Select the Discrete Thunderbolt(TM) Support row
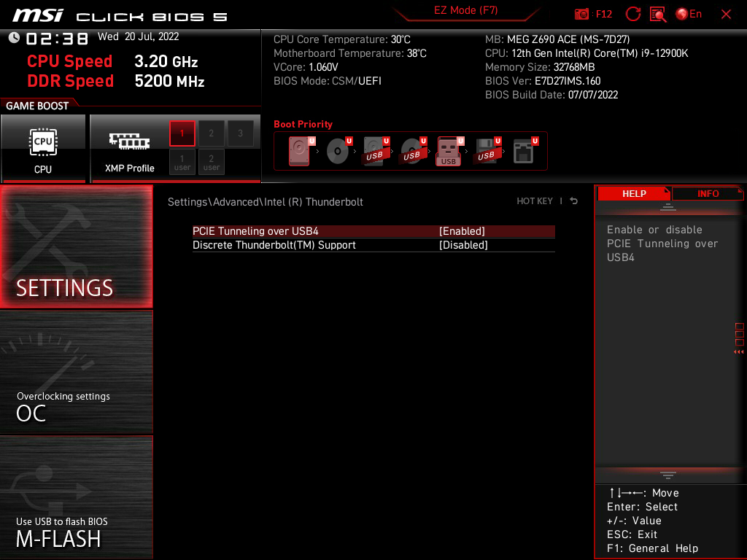Viewport: 747px width, 560px height. tap(373, 245)
